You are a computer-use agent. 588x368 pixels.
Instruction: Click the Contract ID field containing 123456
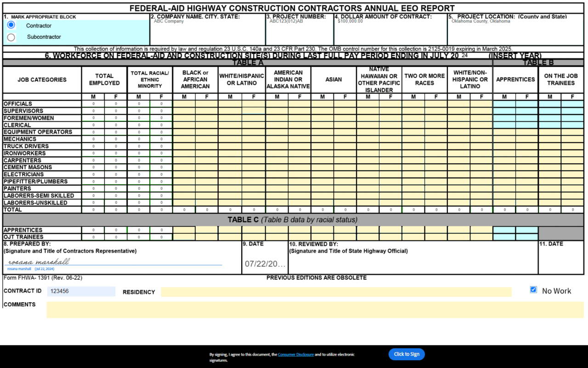coord(81,291)
